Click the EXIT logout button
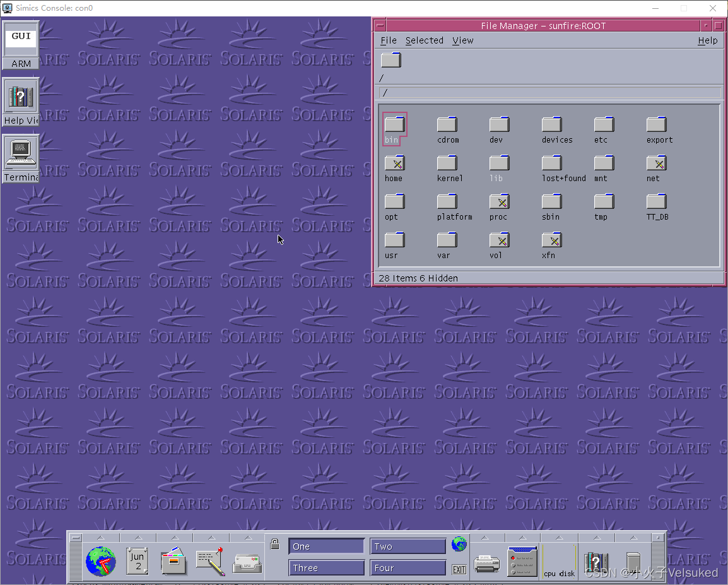The width and height of the screenshot is (728, 585). point(459,570)
